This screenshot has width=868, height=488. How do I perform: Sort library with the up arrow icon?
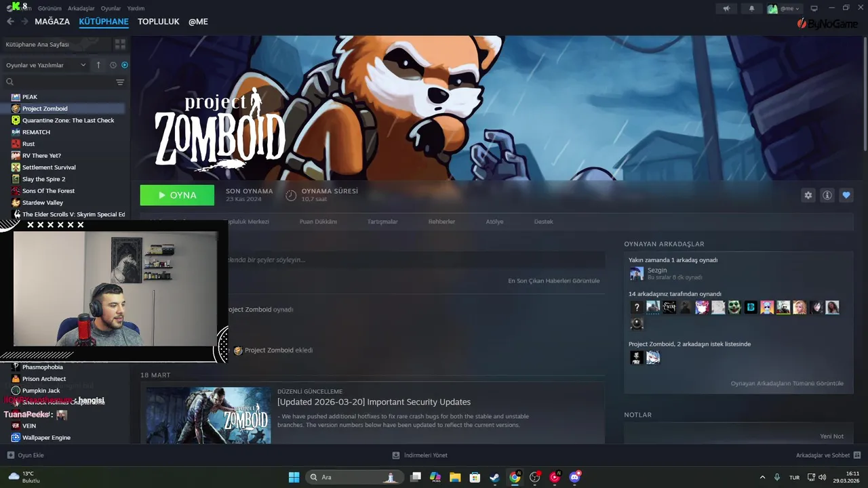click(98, 65)
